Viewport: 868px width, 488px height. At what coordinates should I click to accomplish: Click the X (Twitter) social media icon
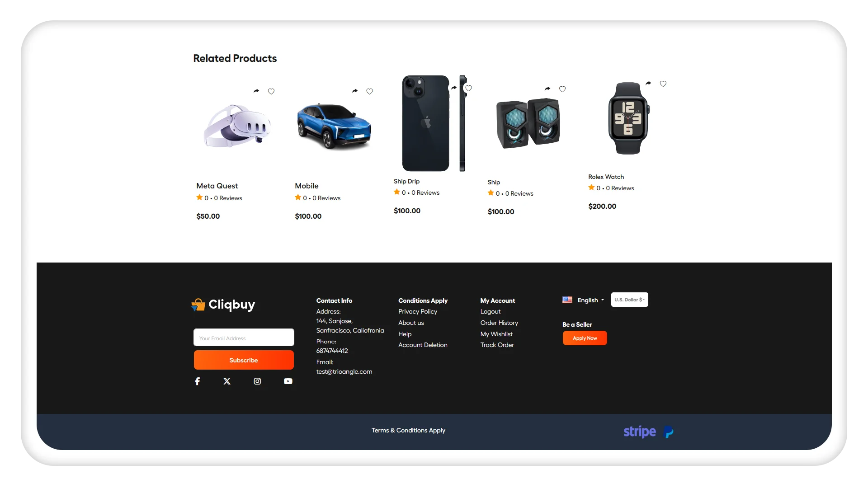click(226, 381)
